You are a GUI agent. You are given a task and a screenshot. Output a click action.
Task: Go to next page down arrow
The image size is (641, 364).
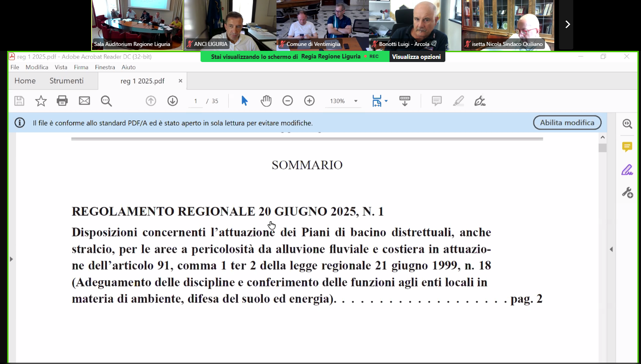tap(173, 101)
